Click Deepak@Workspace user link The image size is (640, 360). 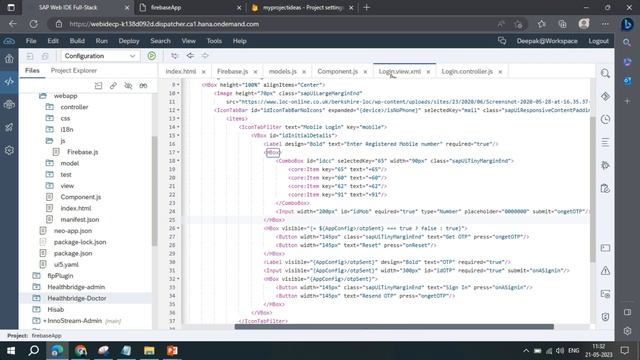tap(547, 41)
